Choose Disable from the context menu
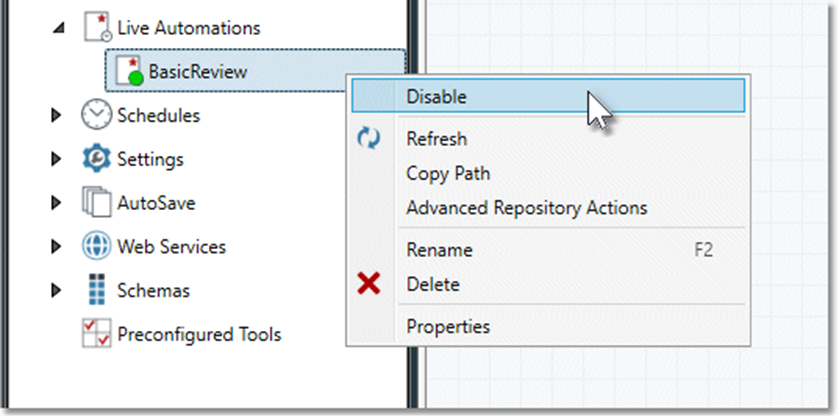Screen dimensions: 839x419 pyautogui.click(x=436, y=97)
